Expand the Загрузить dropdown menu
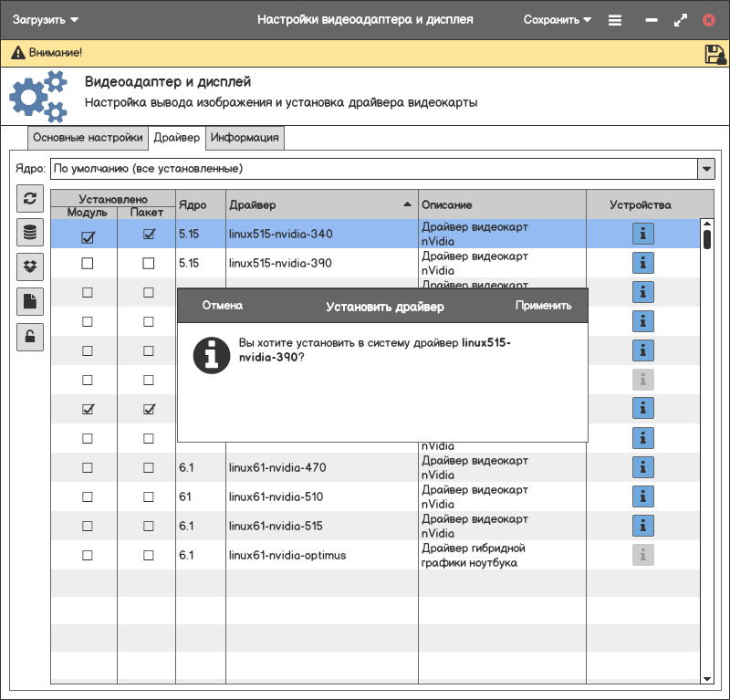 coord(46,19)
